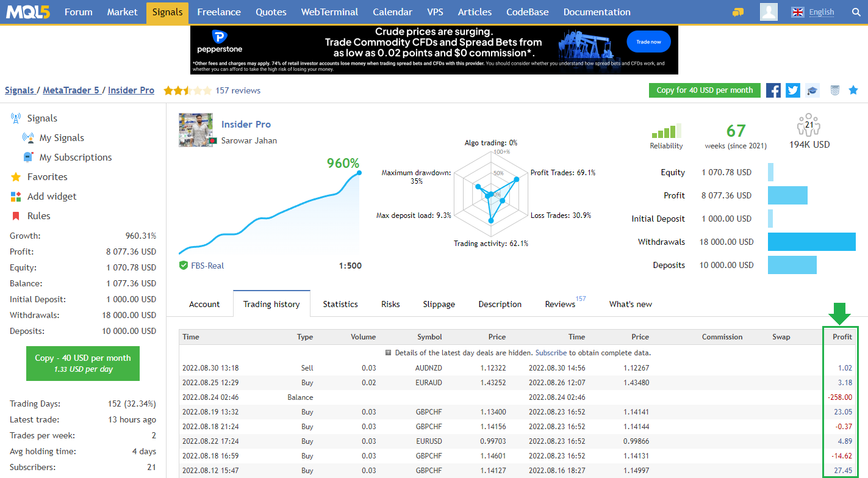Click the UK flag language icon
The width and height of the screenshot is (868, 478).
click(797, 12)
